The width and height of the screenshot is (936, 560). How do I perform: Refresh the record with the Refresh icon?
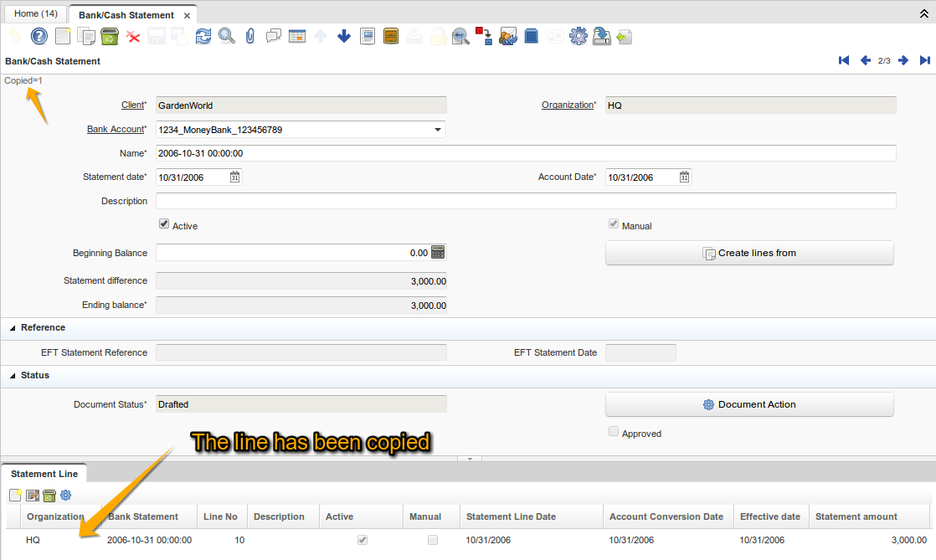click(203, 36)
